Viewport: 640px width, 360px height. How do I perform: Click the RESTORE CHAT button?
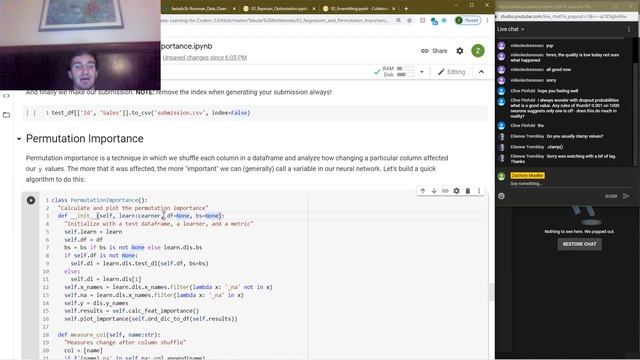(x=579, y=244)
